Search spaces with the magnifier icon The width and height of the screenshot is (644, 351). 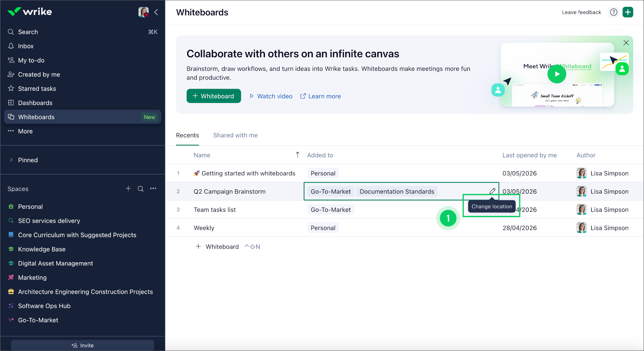point(141,189)
